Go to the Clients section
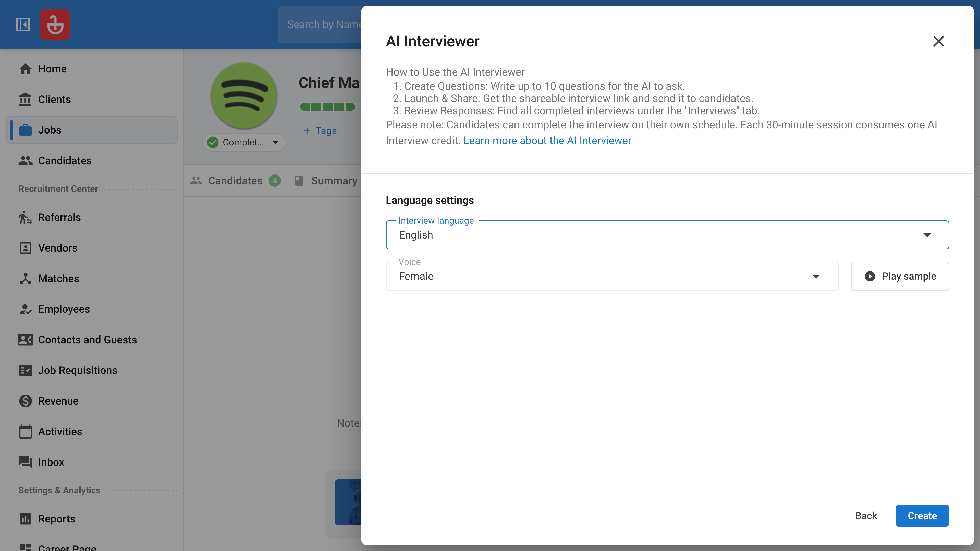 [x=54, y=99]
